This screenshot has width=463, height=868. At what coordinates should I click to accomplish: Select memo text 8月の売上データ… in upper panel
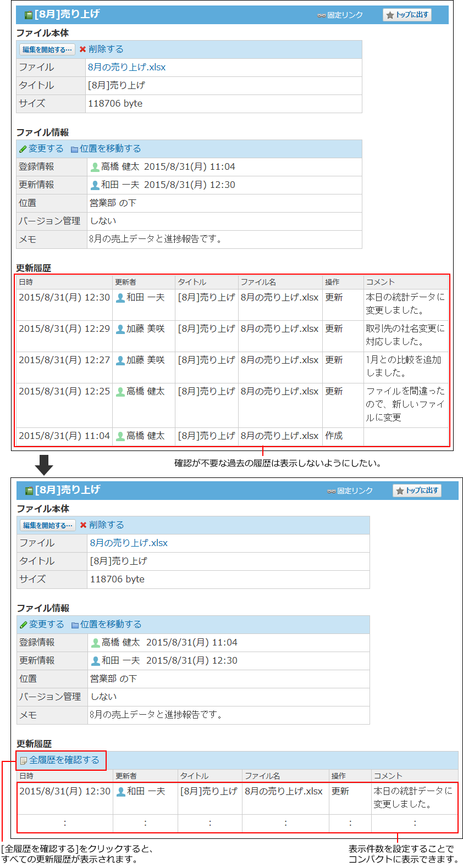point(156,239)
